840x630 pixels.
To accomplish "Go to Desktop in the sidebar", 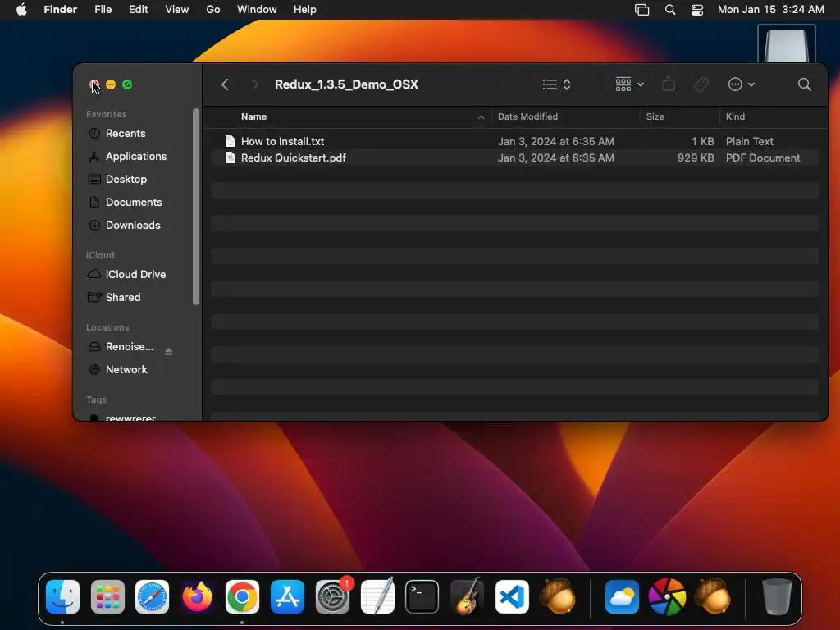I will [126, 180].
